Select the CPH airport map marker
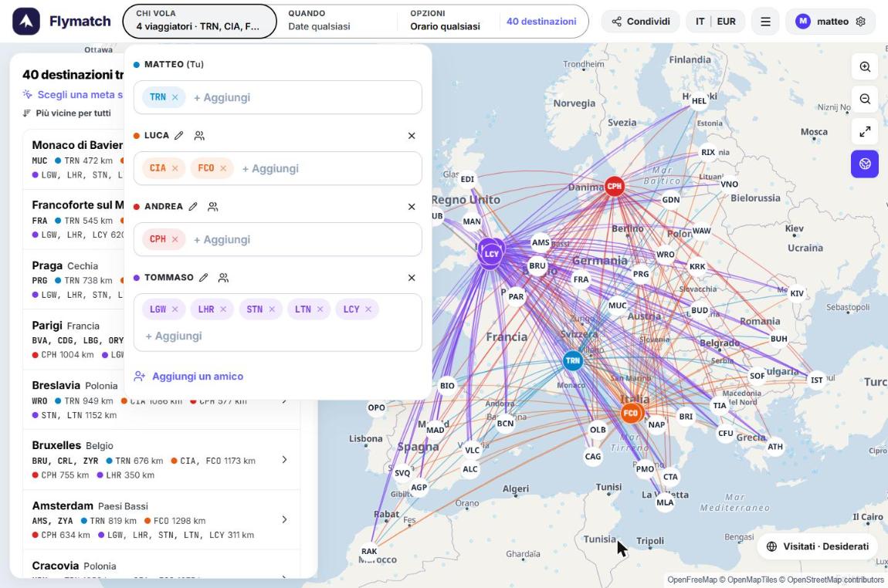Viewport: 888px width, 588px height. coord(614,186)
